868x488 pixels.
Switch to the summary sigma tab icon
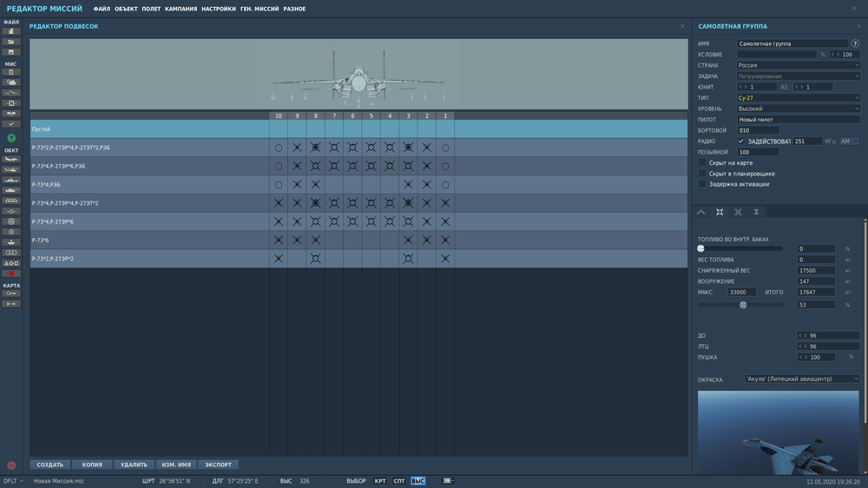point(756,212)
